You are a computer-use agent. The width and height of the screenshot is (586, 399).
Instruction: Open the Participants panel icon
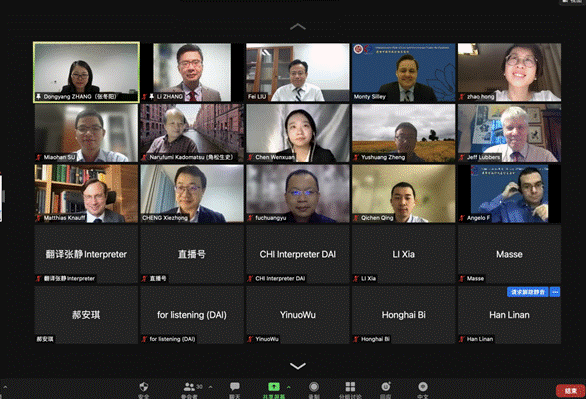point(189,387)
